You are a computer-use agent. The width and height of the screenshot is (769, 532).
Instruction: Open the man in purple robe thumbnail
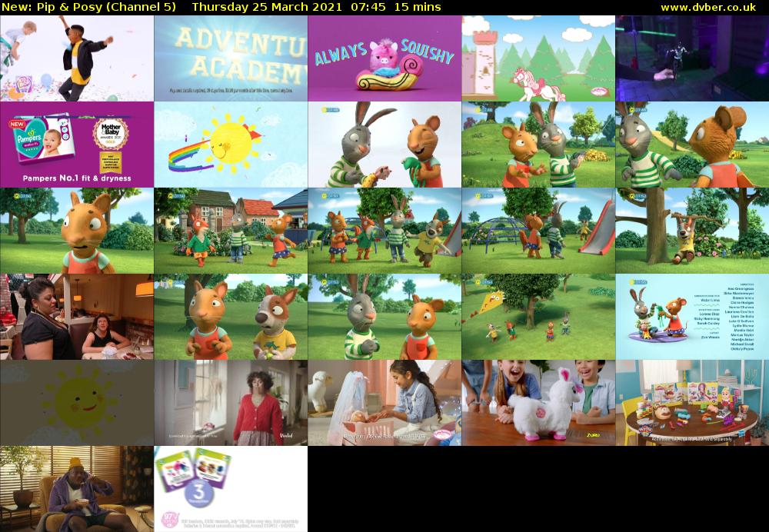[x=77, y=489]
